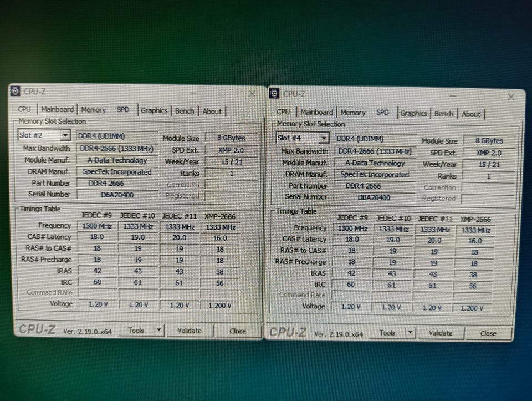Click Ranks value 1 in left window

pyautogui.click(x=232, y=174)
